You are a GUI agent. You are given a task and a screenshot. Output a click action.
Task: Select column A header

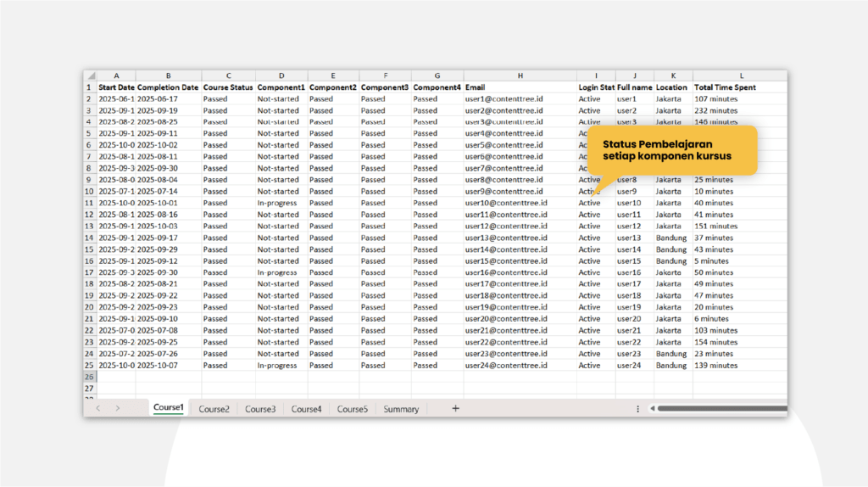click(x=116, y=76)
